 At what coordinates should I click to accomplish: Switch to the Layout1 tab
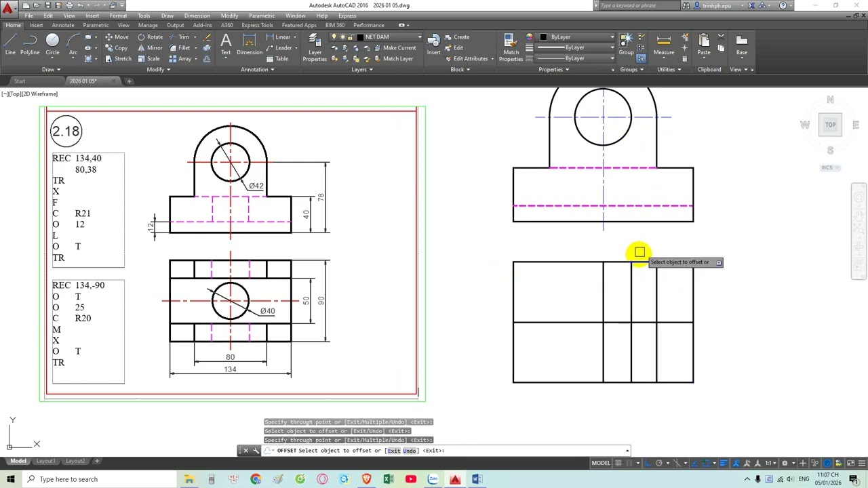click(x=45, y=461)
